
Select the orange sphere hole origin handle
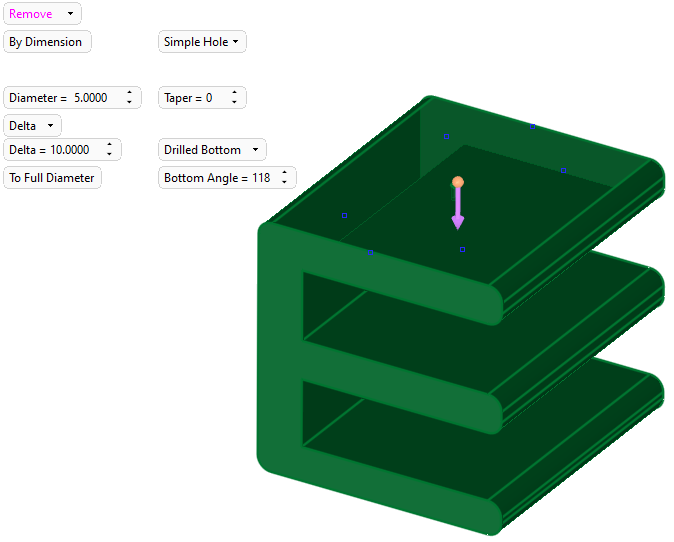click(x=458, y=182)
